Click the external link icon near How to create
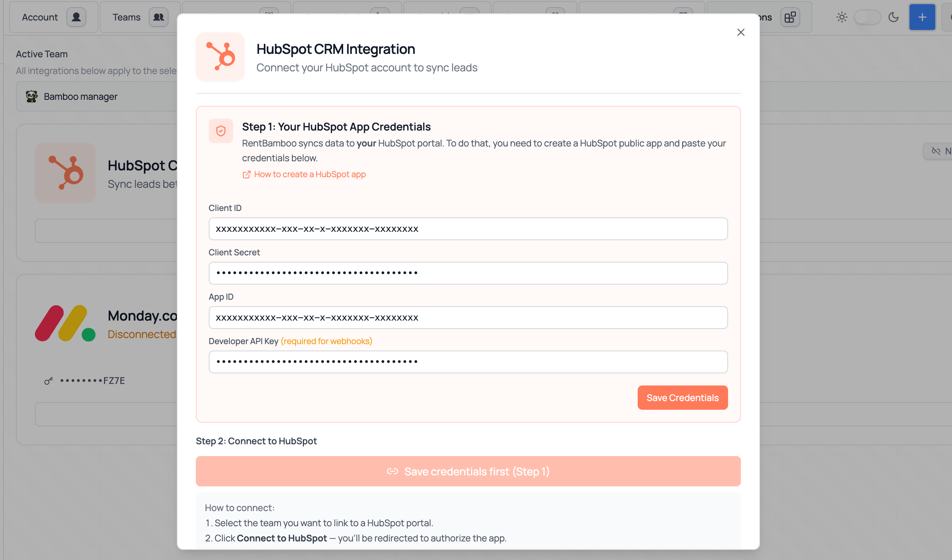Screen dimensions: 952x560 (246, 175)
